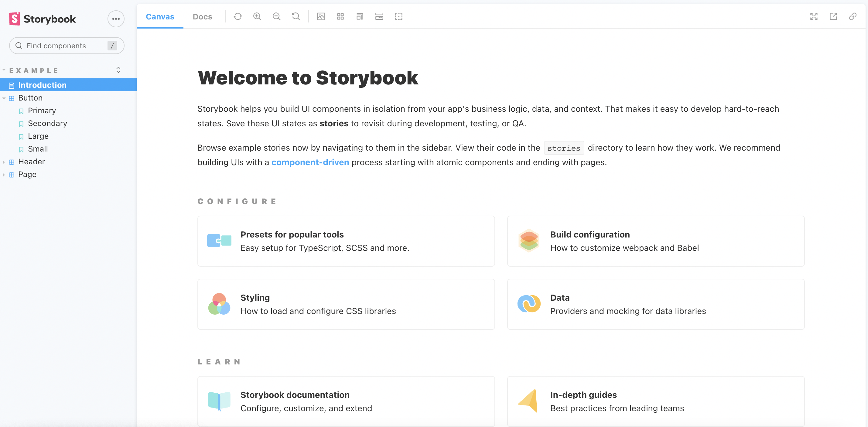Switch to the Docs tab

click(x=202, y=16)
